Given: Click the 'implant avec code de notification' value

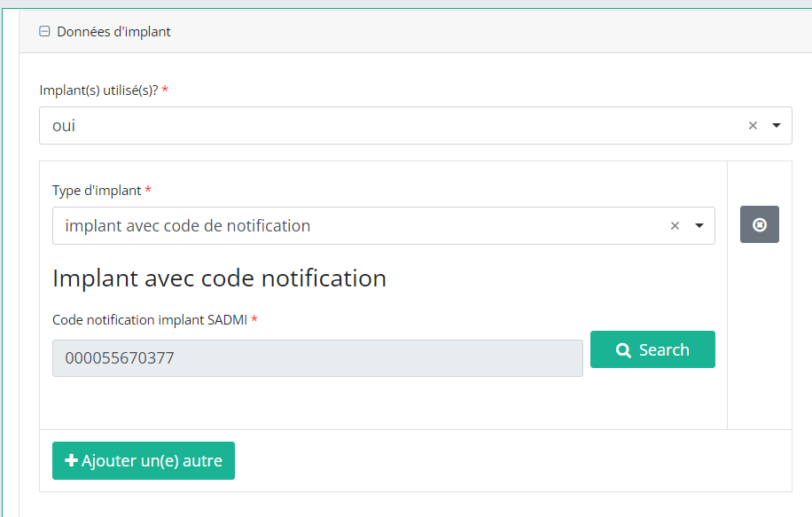Looking at the screenshot, I should 187,226.
